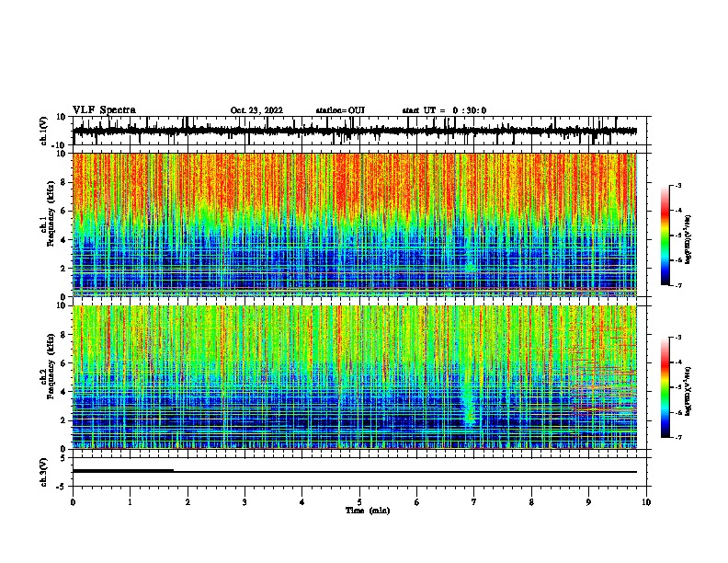
Task: Click the ch.2 spectrogram color scale bar
Action: 665,387
